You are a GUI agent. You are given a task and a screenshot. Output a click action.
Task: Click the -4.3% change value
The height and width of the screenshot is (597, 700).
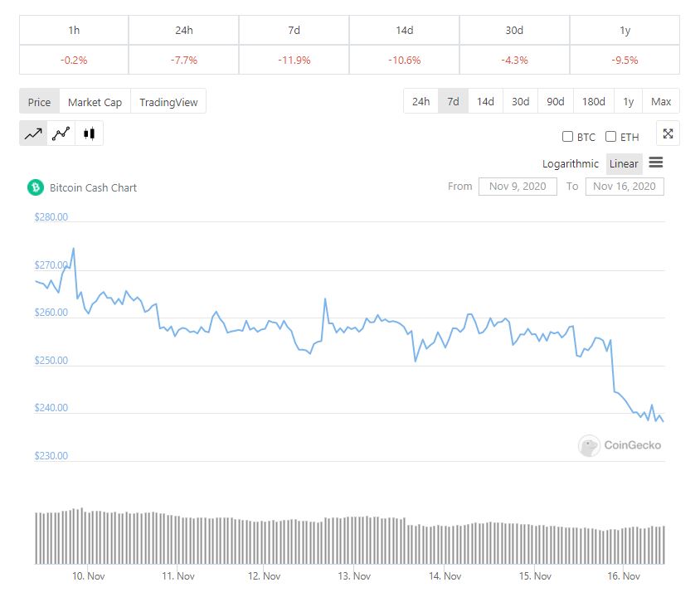click(514, 60)
